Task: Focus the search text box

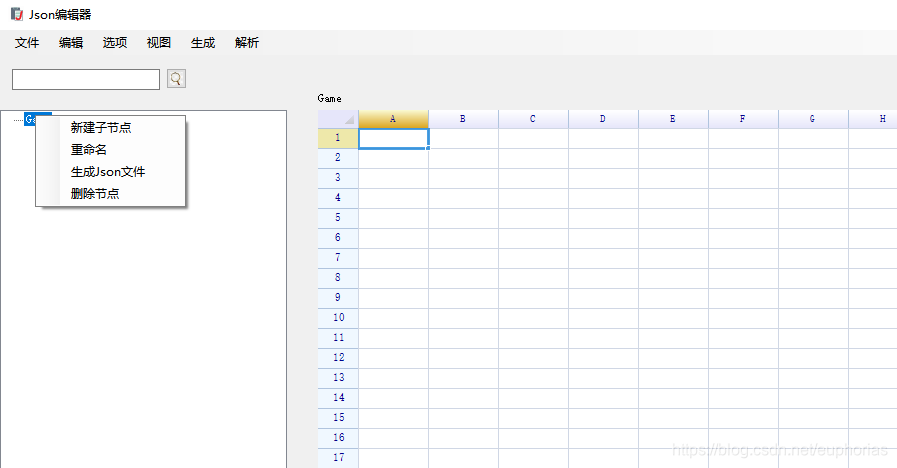Action: click(86, 79)
